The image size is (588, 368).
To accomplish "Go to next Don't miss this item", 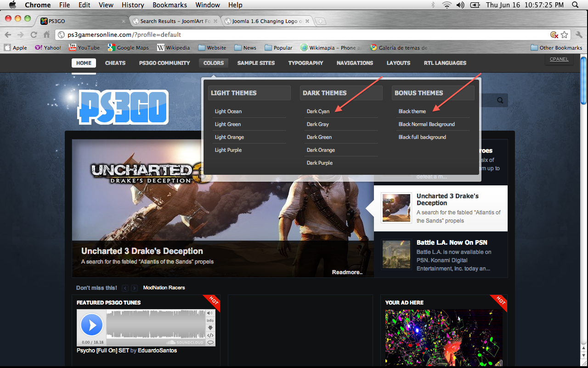I will point(134,288).
